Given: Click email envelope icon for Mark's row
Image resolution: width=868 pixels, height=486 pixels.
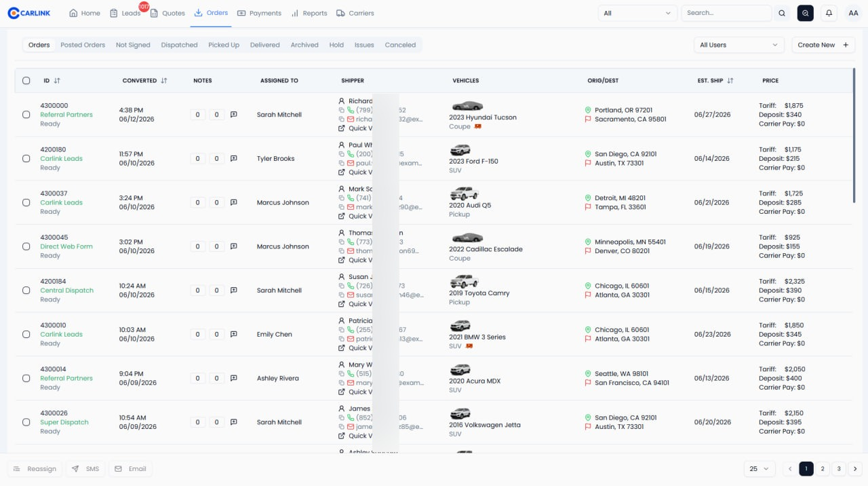Looking at the screenshot, I should 351,207.
